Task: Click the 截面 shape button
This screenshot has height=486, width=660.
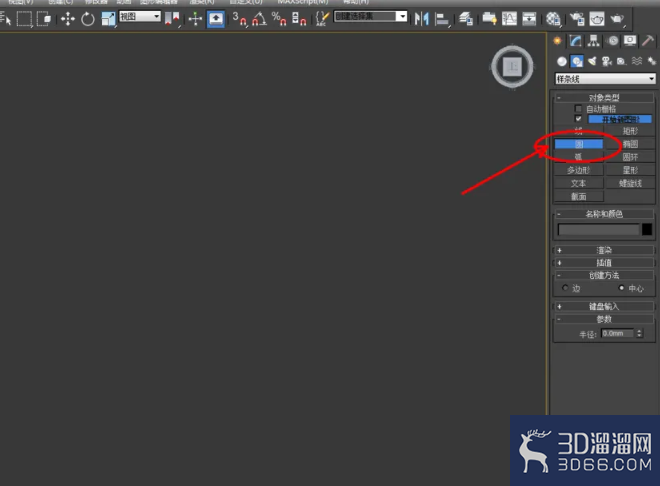Action: pyautogui.click(x=579, y=196)
